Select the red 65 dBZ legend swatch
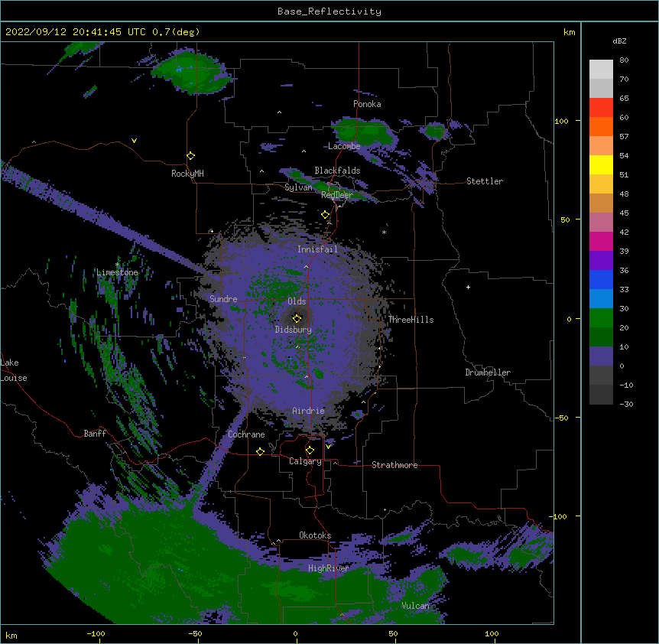Viewport: 659px width, 644px height. (601, 108)
